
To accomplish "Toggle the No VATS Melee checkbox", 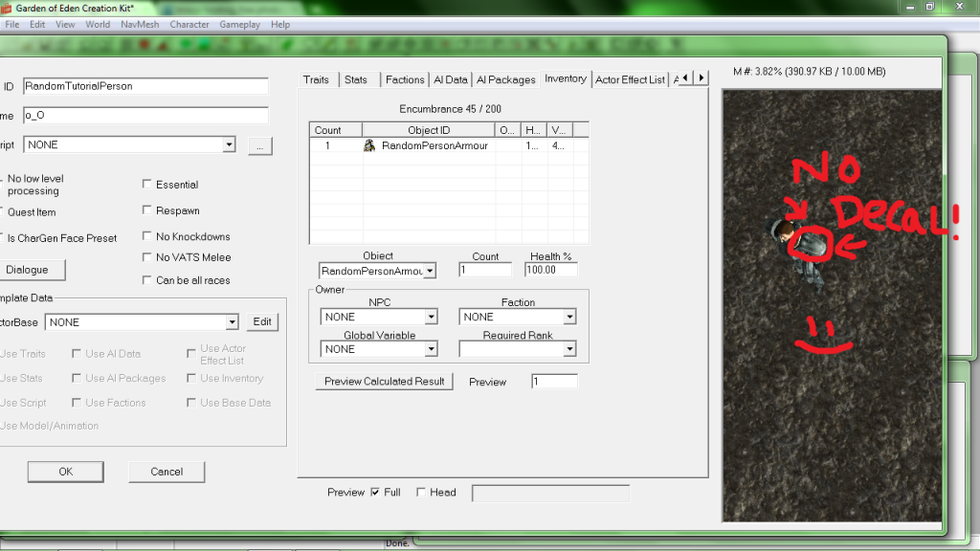I will (146, 256).
